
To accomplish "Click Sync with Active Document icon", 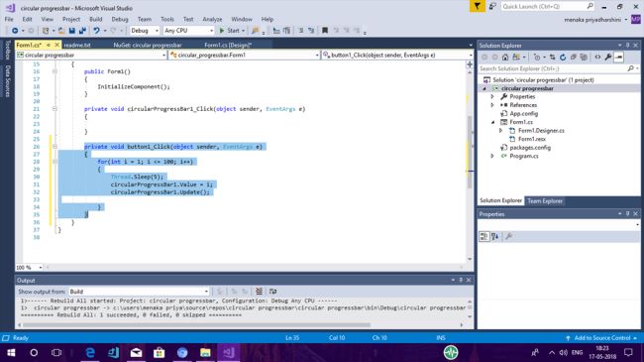I will pos(552,58).
